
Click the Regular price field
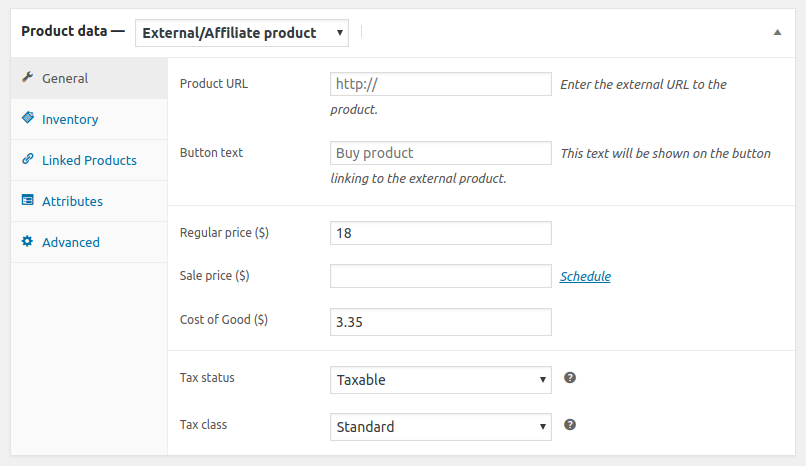click(441, 233)
